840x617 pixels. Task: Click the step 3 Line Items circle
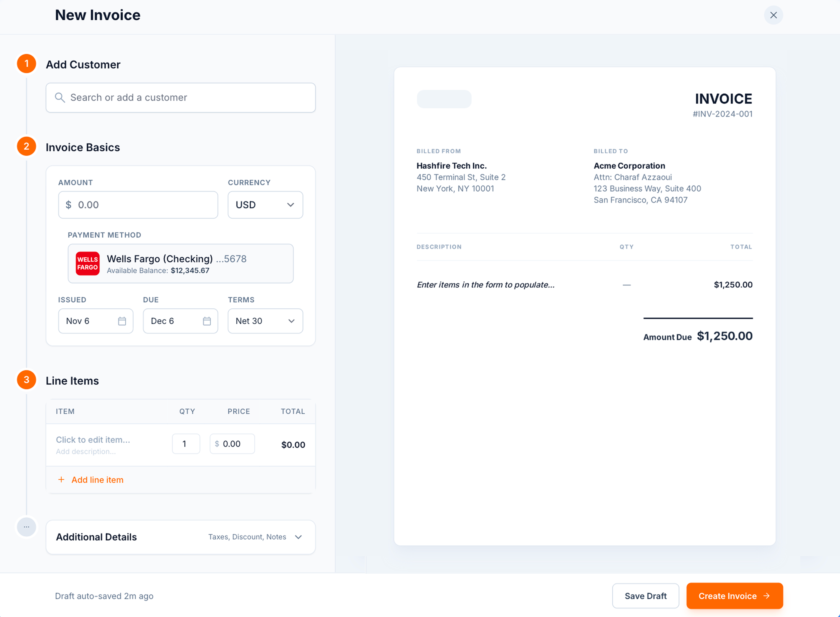26,380
